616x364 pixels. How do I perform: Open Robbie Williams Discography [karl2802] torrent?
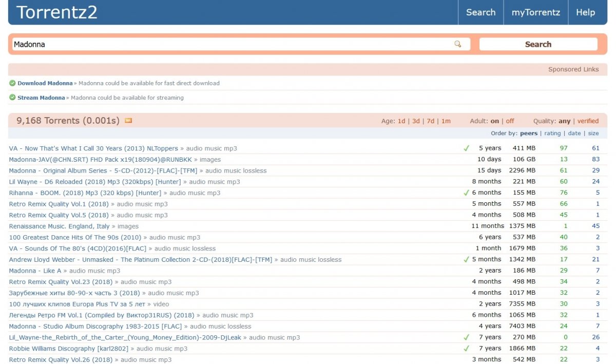69,349
